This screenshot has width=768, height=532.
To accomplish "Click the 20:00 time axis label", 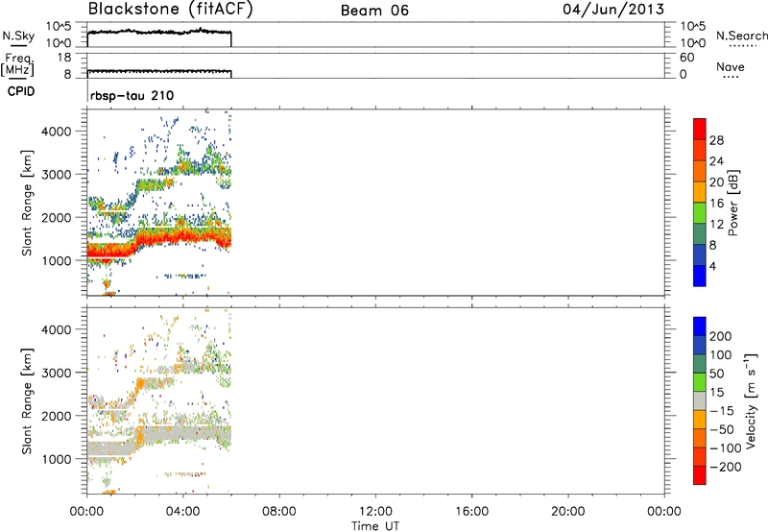I will coord(567,512).
